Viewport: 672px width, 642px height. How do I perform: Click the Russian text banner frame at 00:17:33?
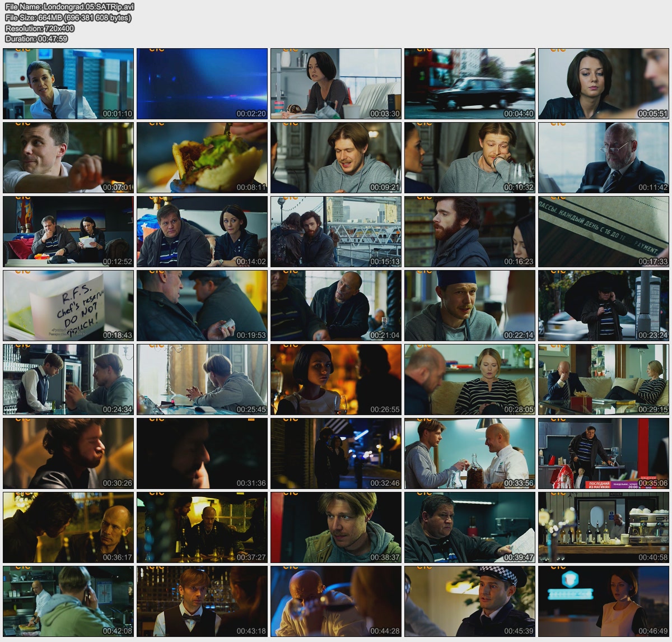pos(604,231)
